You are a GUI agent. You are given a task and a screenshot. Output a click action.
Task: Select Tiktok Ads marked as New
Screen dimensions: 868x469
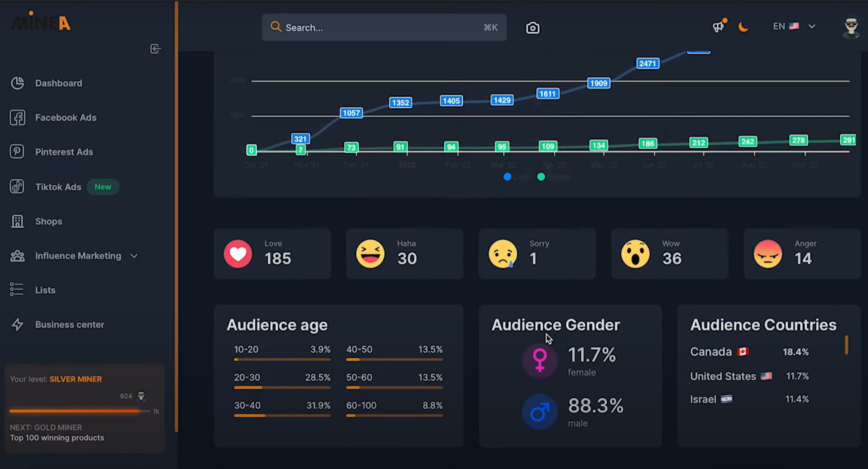(58, 187)
